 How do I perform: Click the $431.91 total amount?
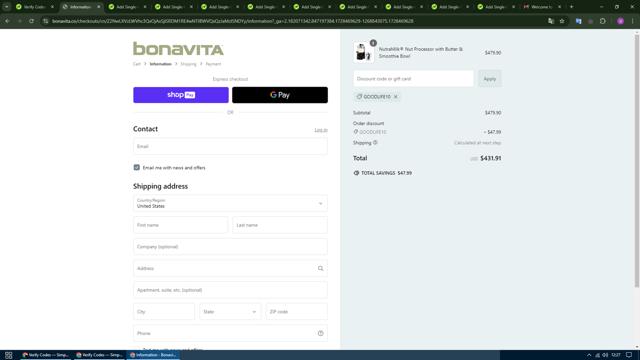[491, 158]
